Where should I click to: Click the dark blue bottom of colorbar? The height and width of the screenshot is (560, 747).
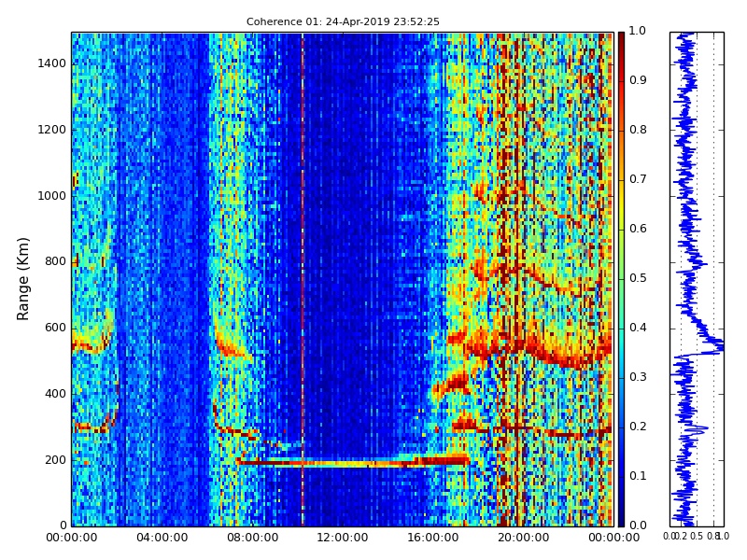(621, 519)
